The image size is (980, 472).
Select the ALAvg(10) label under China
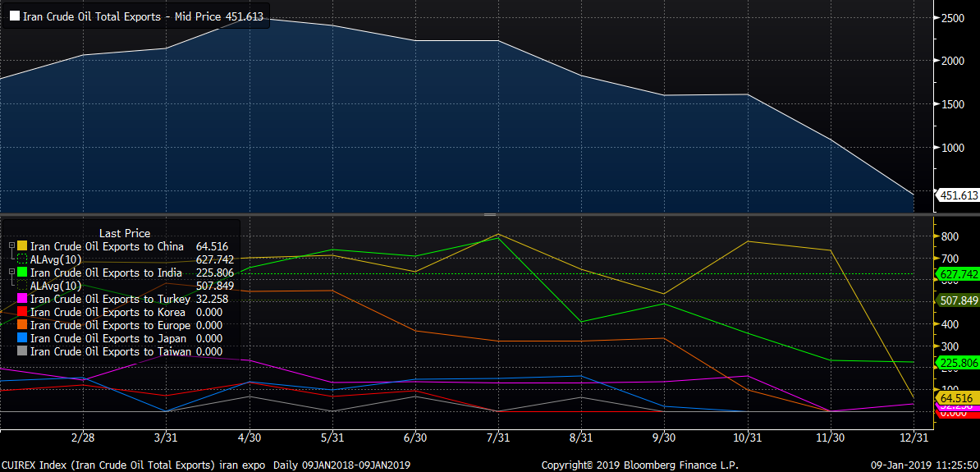point(56,259)
